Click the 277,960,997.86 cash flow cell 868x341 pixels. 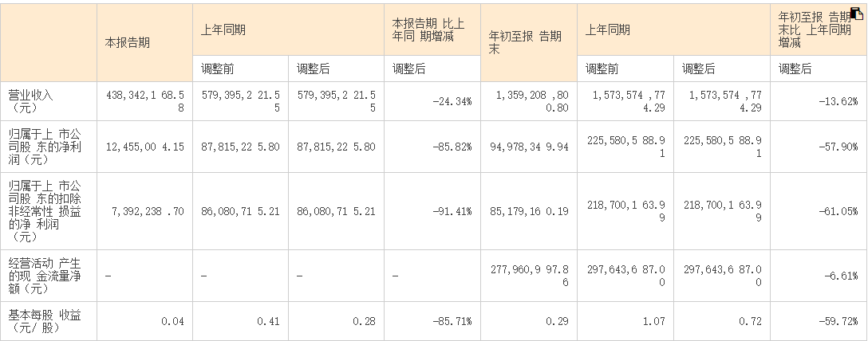click(x=530, y=276)
